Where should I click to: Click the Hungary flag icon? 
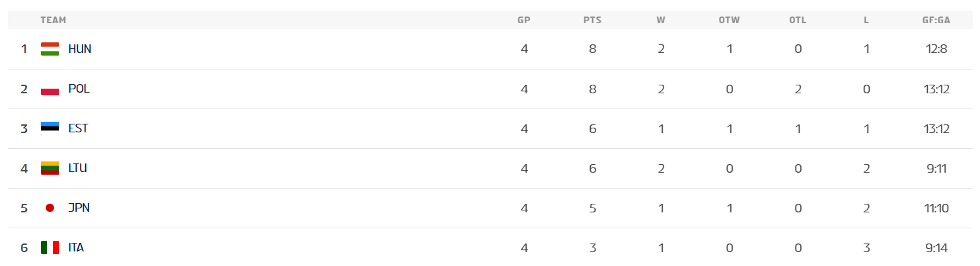(50, 49)
